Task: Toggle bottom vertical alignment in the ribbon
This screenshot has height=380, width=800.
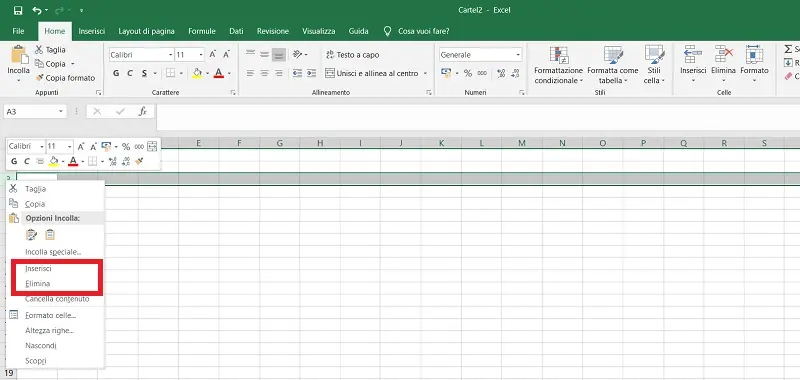Action: (x=278, y=54)
